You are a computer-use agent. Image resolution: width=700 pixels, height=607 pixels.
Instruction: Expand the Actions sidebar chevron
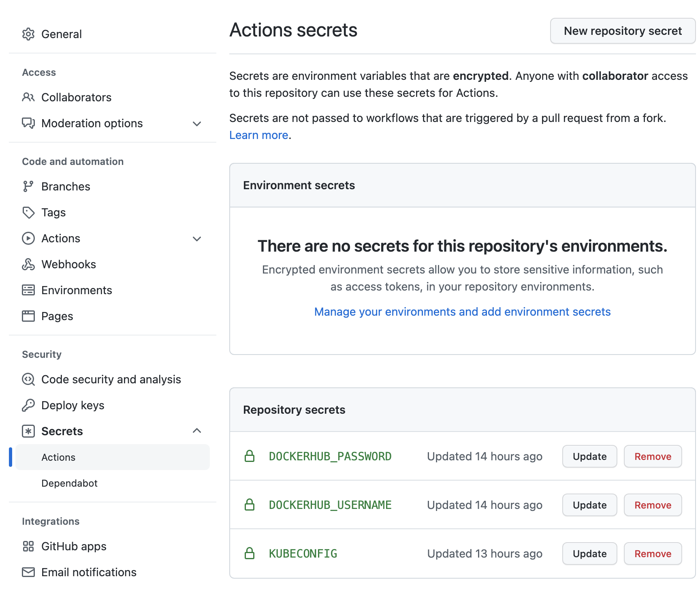[x=197, y=239]
